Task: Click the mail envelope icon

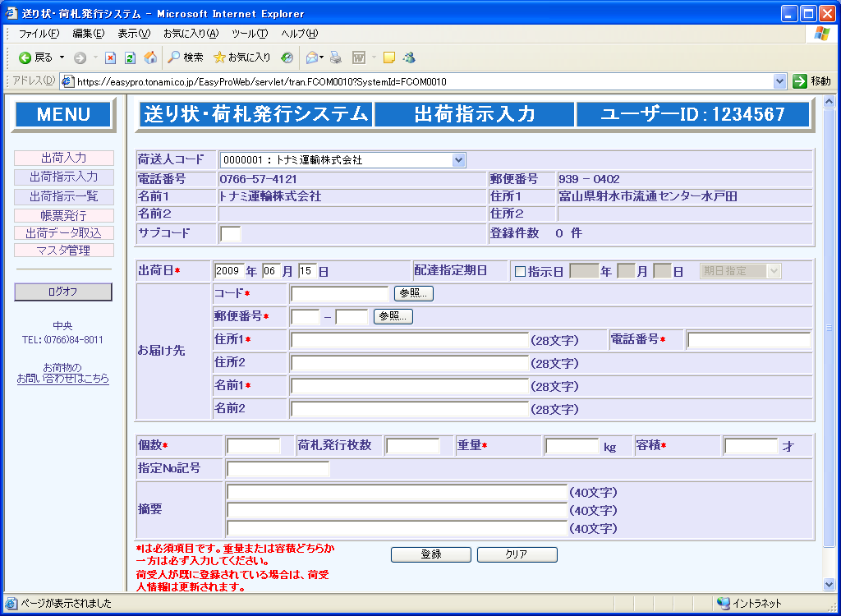Action: click(x=311, y=57)
